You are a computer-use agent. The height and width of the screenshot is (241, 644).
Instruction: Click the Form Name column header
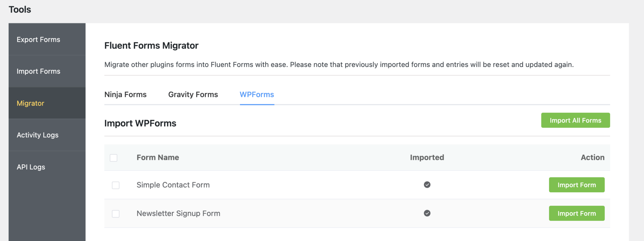(158, 157)
